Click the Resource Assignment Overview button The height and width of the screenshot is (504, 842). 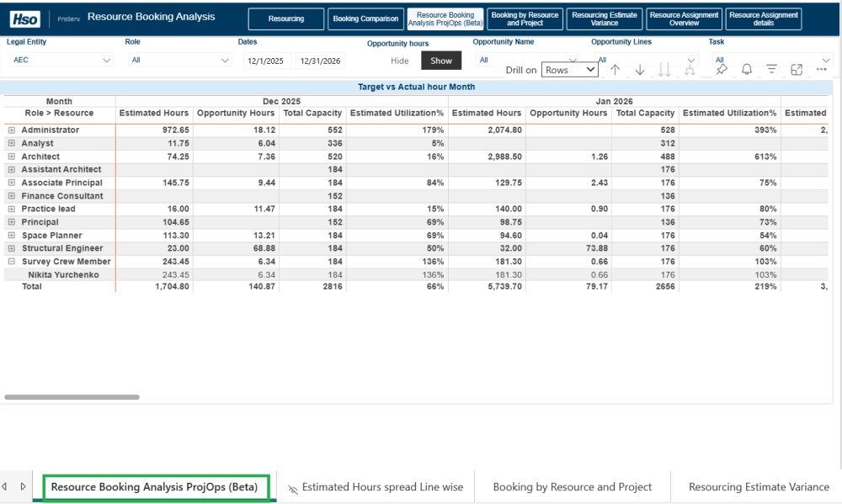coord(685,19)
